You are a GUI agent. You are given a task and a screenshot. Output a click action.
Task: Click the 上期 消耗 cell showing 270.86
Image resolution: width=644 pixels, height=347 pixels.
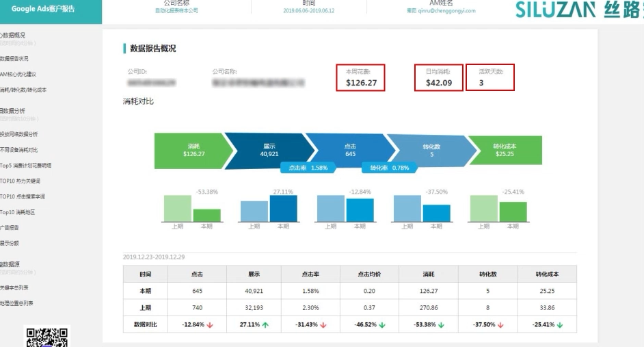point(429,308)
